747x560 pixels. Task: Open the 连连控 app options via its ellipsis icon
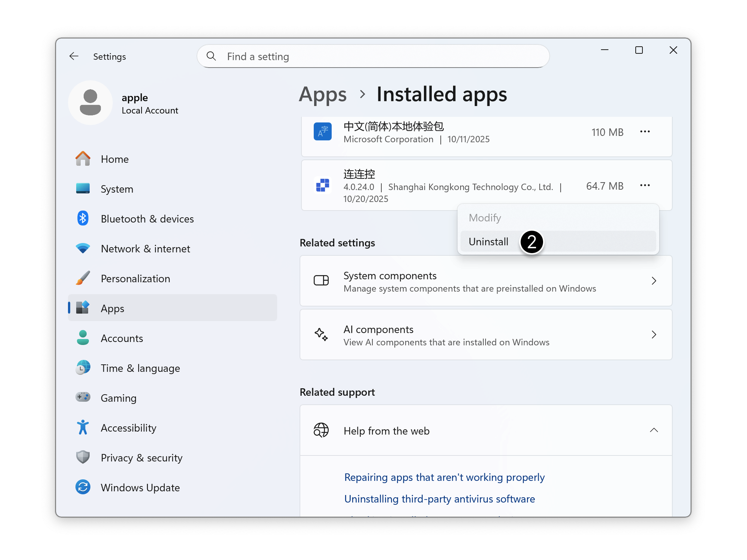coord(645,185)
